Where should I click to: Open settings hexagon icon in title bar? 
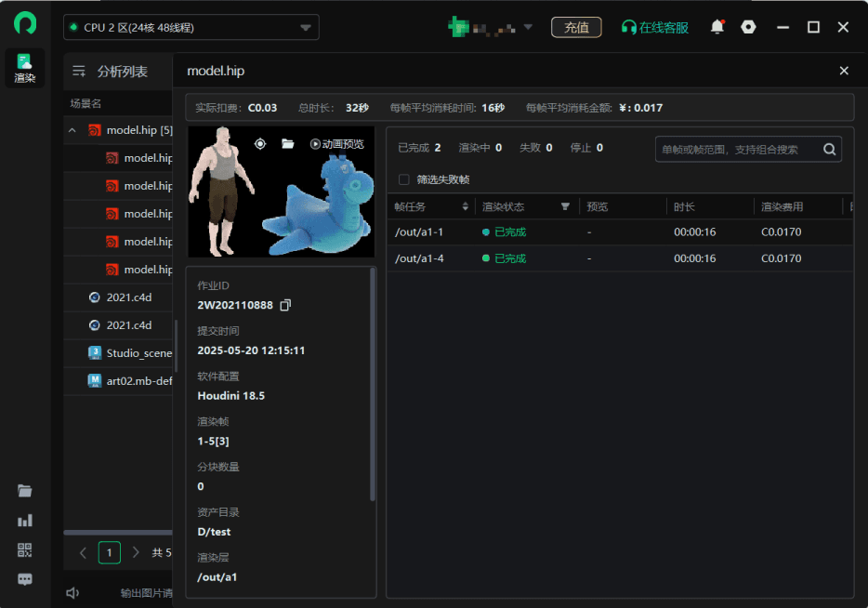[748, 27]
